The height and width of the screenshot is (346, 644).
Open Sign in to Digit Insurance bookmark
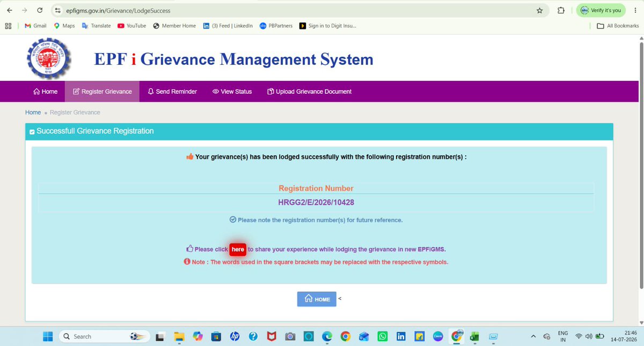pyautogui.click(x=327, y=25)
